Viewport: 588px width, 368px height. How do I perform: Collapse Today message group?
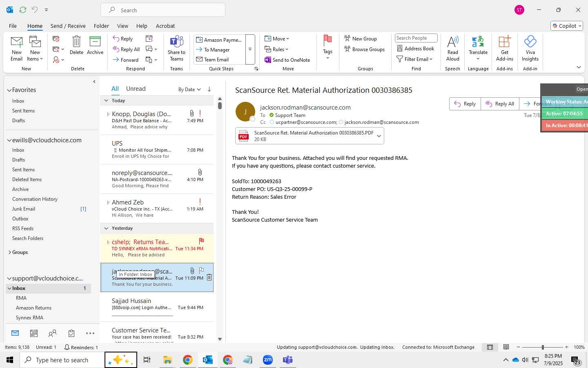106,101
